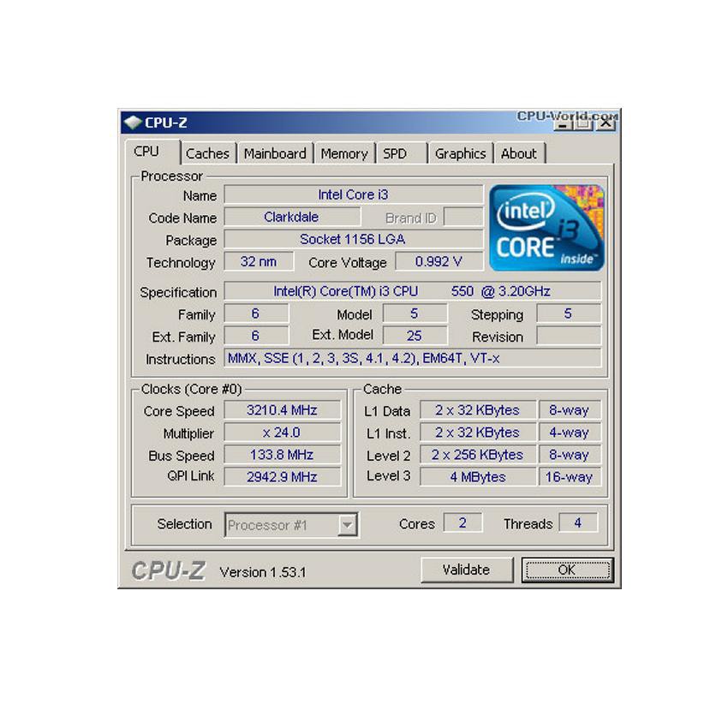
Task: Select the Memory tab
Action: coord(344,152)
